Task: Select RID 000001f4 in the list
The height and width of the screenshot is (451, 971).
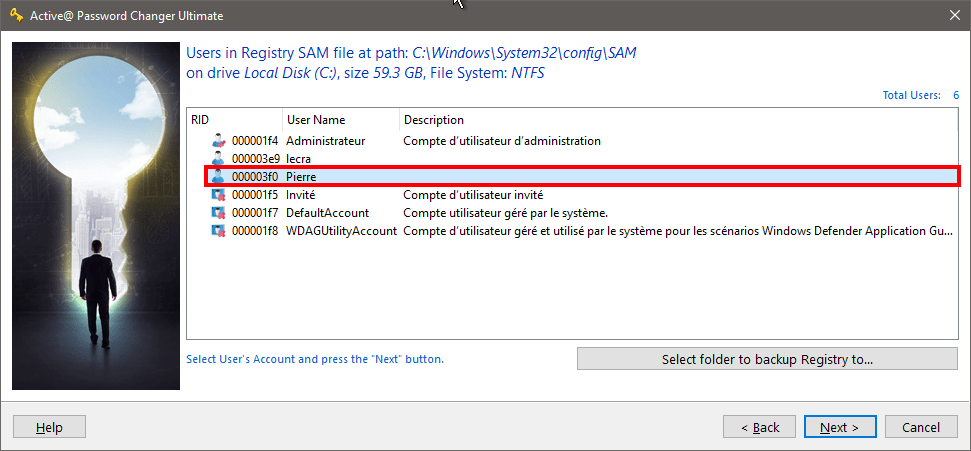Action: 255,141
